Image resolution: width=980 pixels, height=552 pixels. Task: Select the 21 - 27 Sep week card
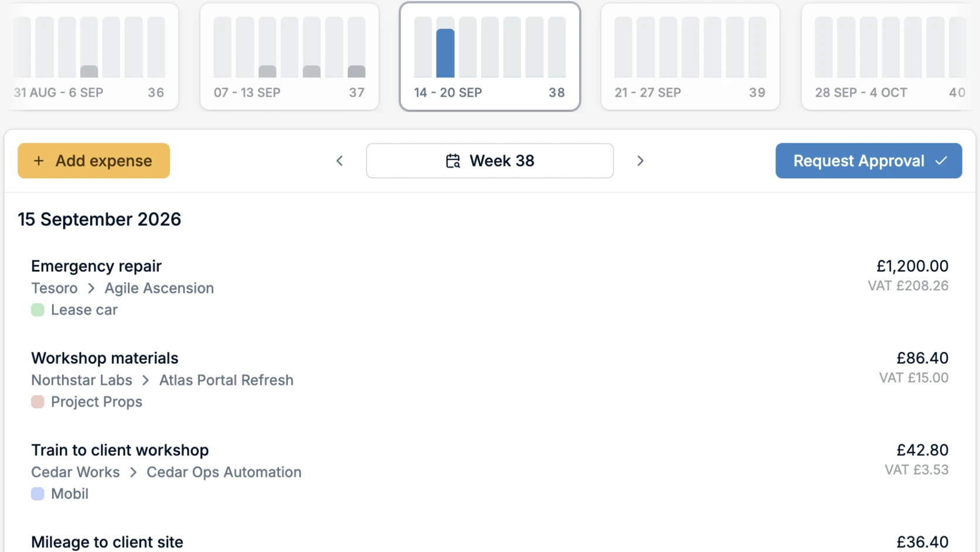click(x=690, y=57)
